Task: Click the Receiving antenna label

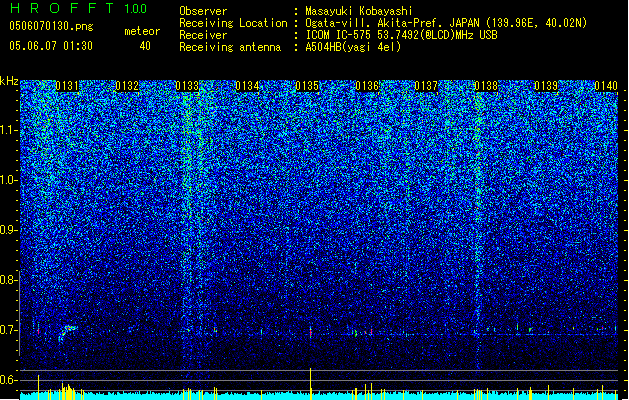Action: (x=230, y=47)
